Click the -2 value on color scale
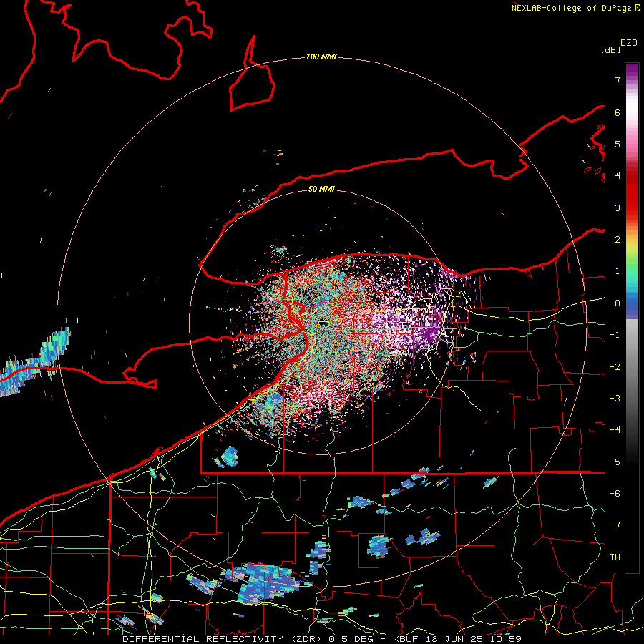 tap(615, 366)
